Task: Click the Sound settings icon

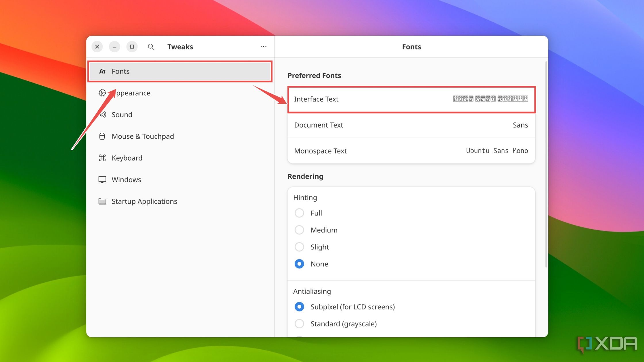Action: click(102, 114)
